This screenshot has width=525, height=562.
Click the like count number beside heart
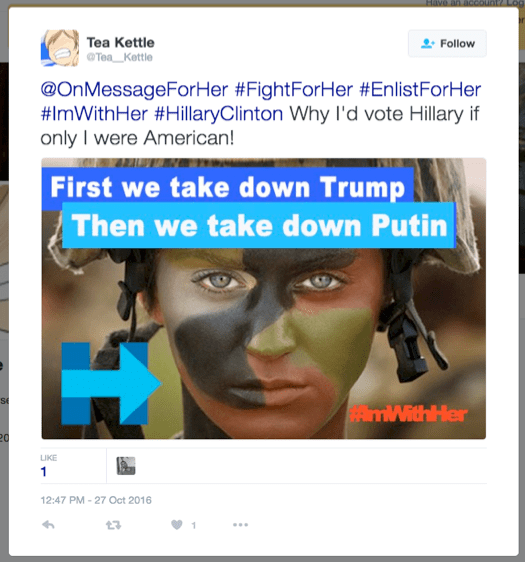194,525
